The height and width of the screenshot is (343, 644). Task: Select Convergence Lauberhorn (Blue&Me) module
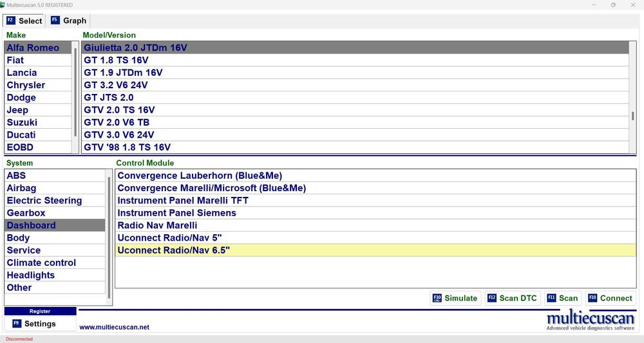pos(375,176)
